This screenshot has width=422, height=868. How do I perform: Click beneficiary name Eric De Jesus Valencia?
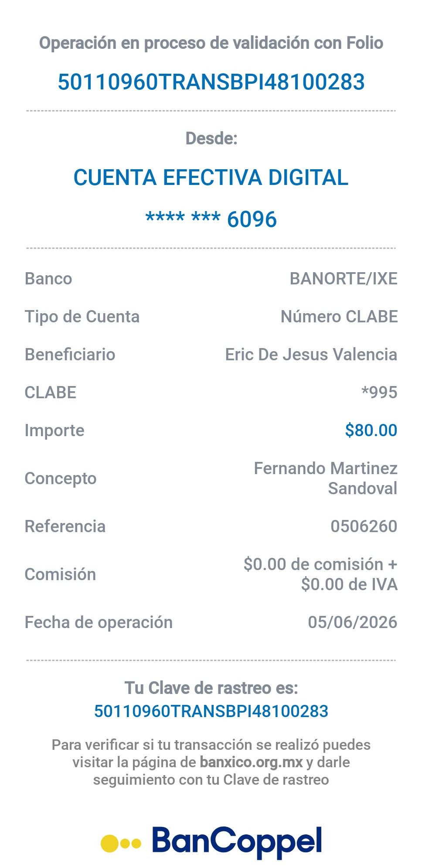tap(311, 355)
